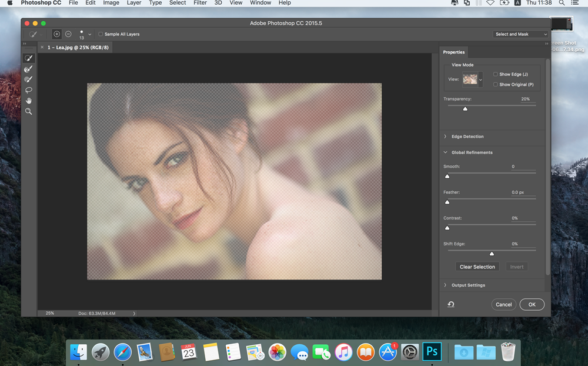The width and height of the screenshot is (588, 366).
Task: Open Finder from the dock
Action: click(78, 352)
